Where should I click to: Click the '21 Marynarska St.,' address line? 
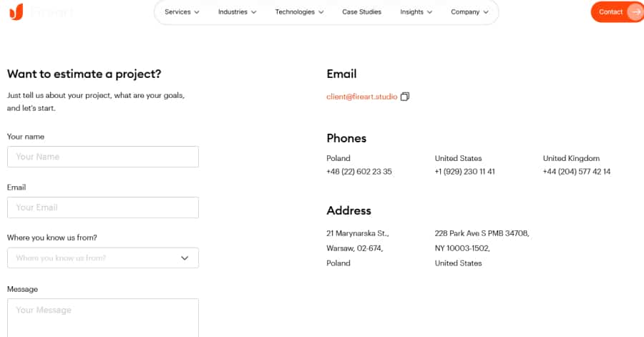[x=357, y=233]
